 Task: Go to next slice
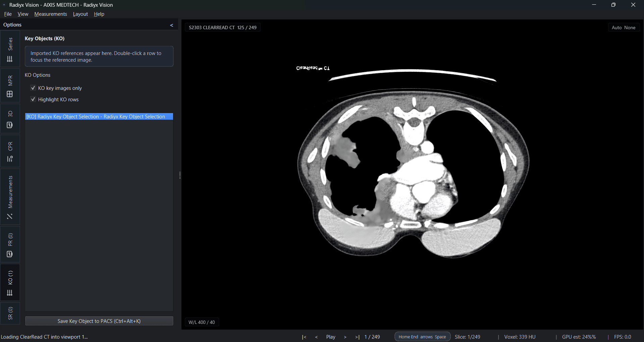coord(345,337)
